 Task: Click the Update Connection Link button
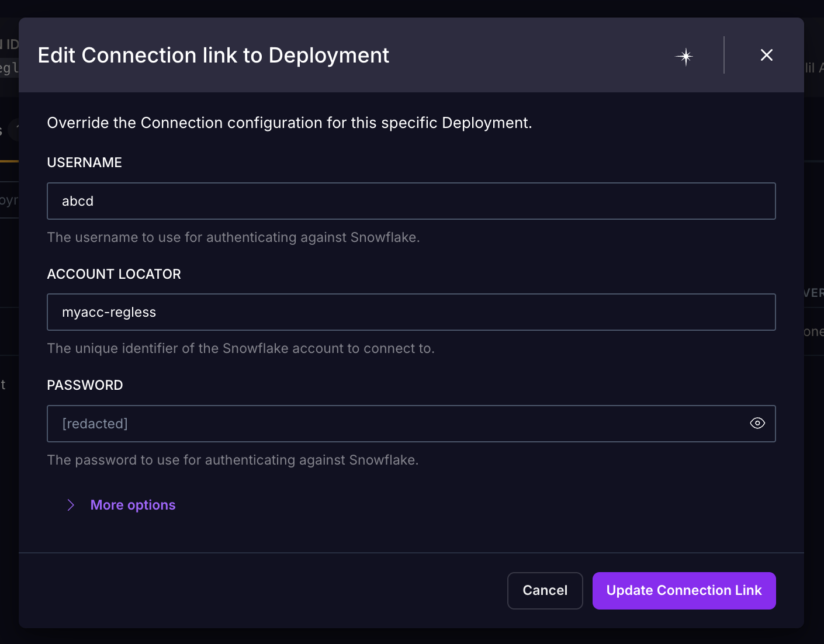(684, 590)
